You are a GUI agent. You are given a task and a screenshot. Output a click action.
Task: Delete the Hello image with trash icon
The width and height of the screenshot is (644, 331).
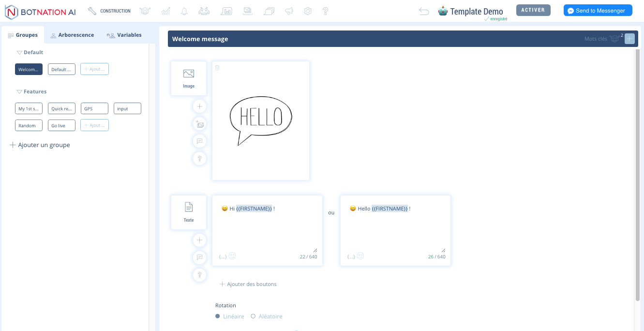(x=217, y=68)
